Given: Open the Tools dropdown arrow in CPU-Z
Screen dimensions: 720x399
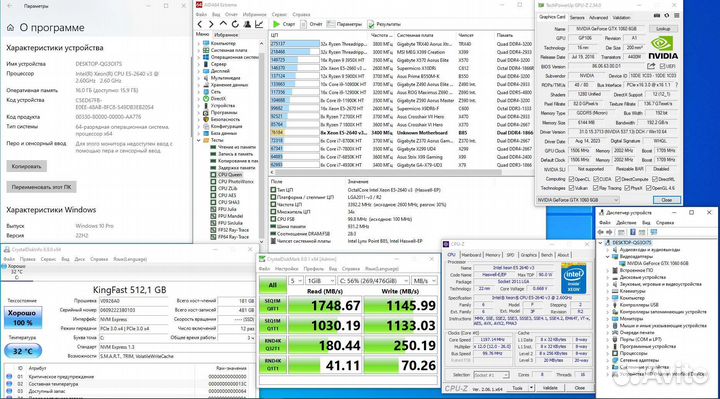Looking at the screenshot, I should click(531, 388).
